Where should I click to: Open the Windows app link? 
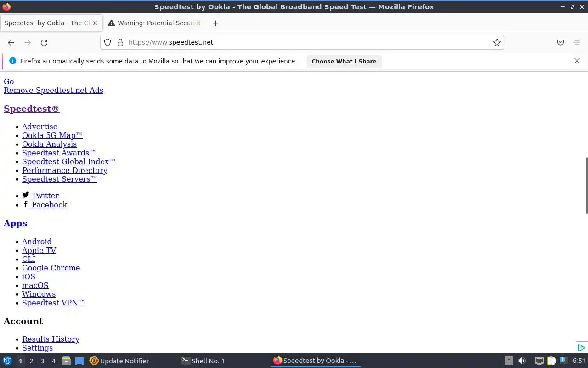pos(39,294)
